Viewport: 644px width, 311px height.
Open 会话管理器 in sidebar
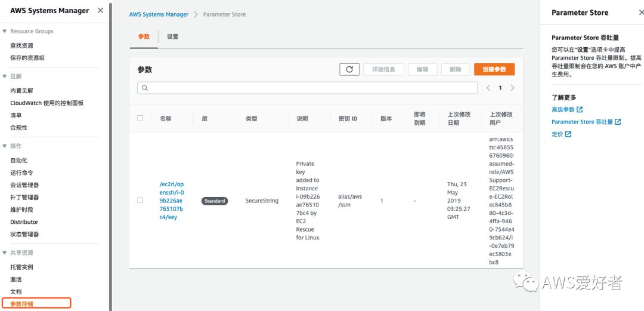coord(24,185)
